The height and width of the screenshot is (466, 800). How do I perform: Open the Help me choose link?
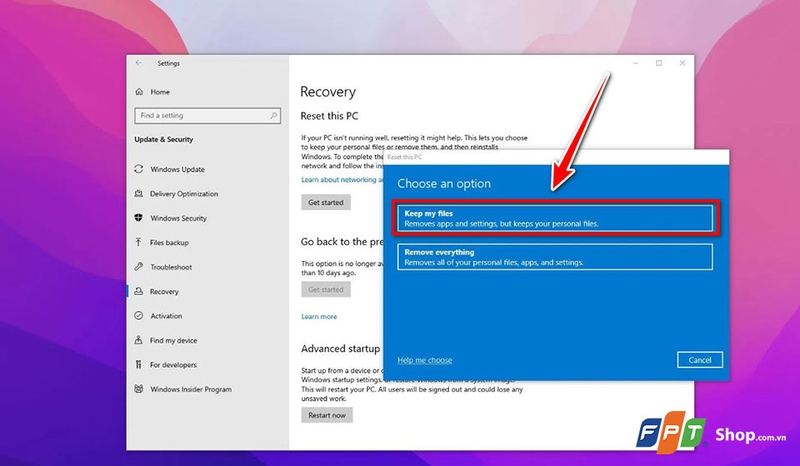tap(424, 360)
